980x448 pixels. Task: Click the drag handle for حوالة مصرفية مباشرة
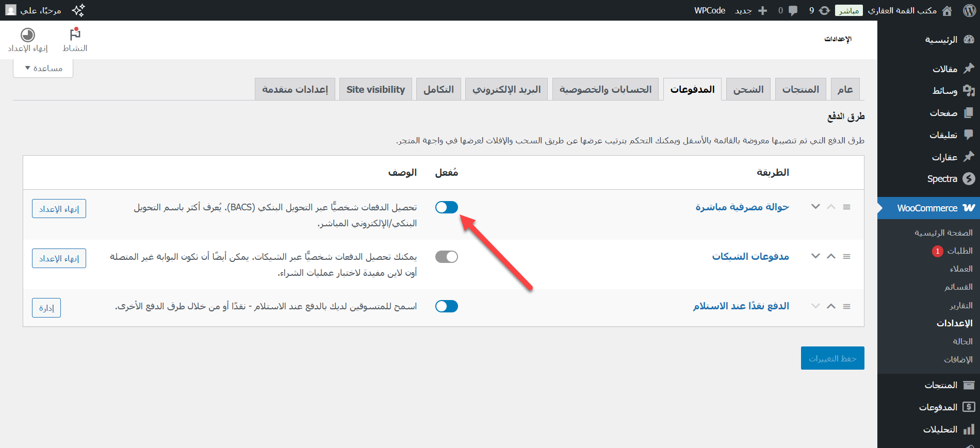846,207
